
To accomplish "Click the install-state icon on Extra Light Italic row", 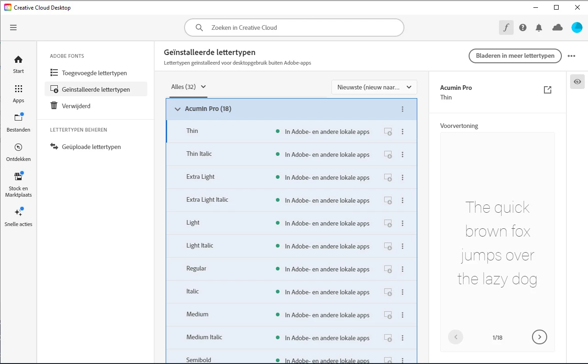I will coord(388,200).
